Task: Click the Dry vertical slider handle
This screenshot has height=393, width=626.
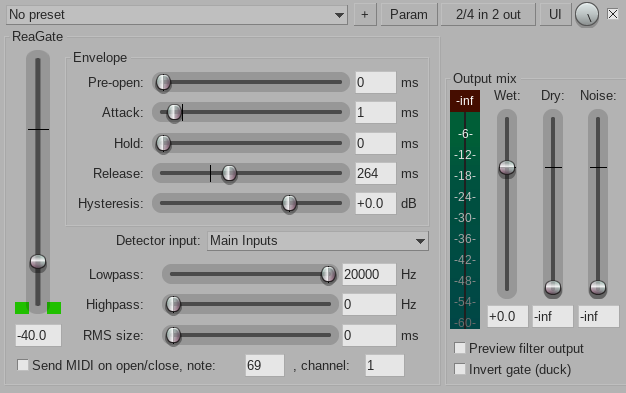Action: click(x=553, y=287)
